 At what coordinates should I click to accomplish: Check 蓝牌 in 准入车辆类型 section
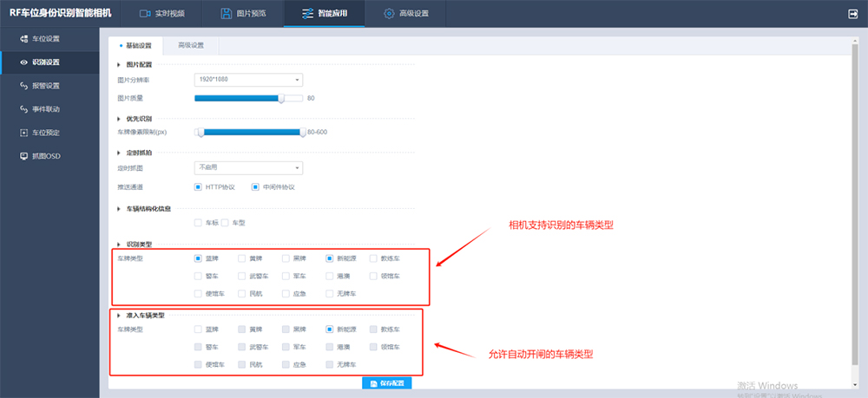[198, 329]
